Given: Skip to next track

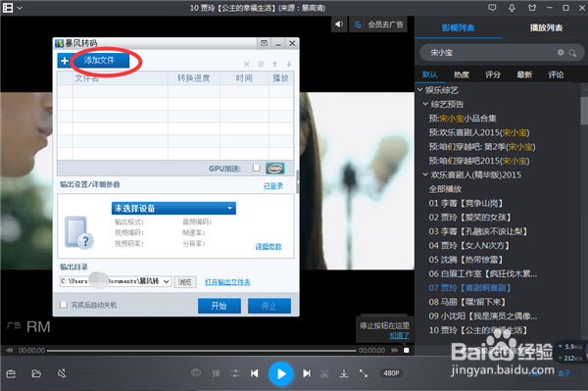Looking at the screenshot, I should [307, 373].
